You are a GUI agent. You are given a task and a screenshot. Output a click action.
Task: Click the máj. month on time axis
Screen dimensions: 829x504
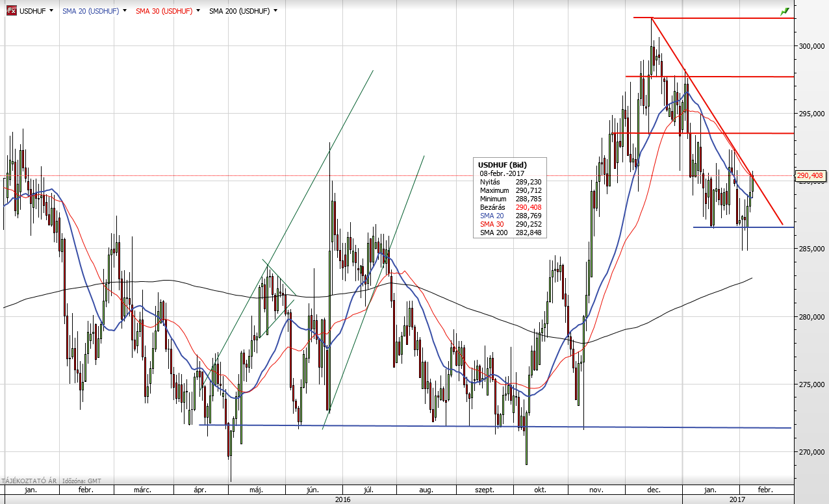(x=257, y=490)
